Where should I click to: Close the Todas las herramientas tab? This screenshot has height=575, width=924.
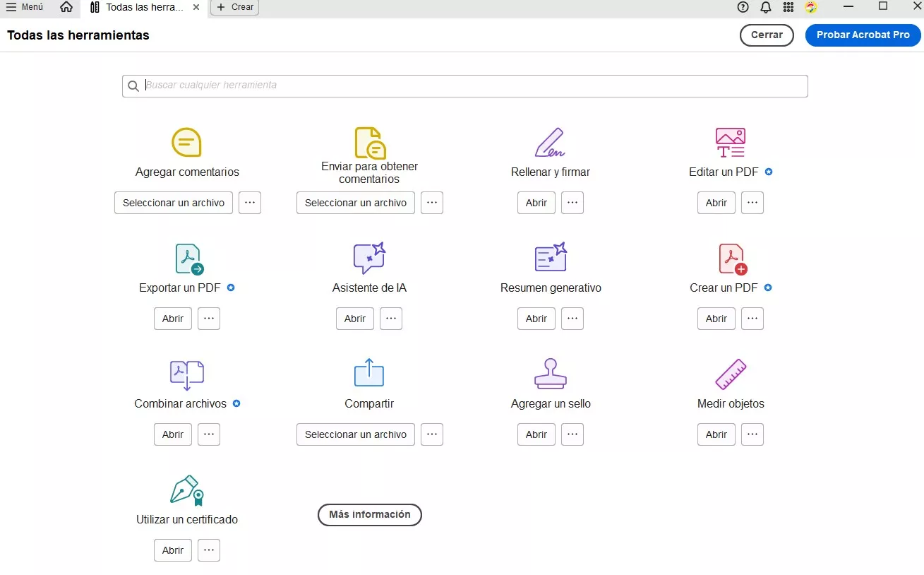pos(196,7)
